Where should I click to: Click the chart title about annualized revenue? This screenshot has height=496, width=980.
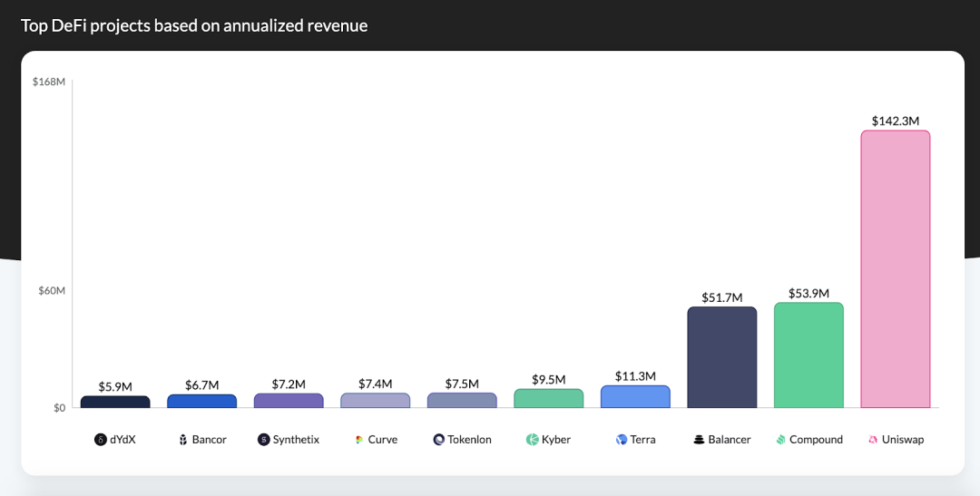coord(194,25)
